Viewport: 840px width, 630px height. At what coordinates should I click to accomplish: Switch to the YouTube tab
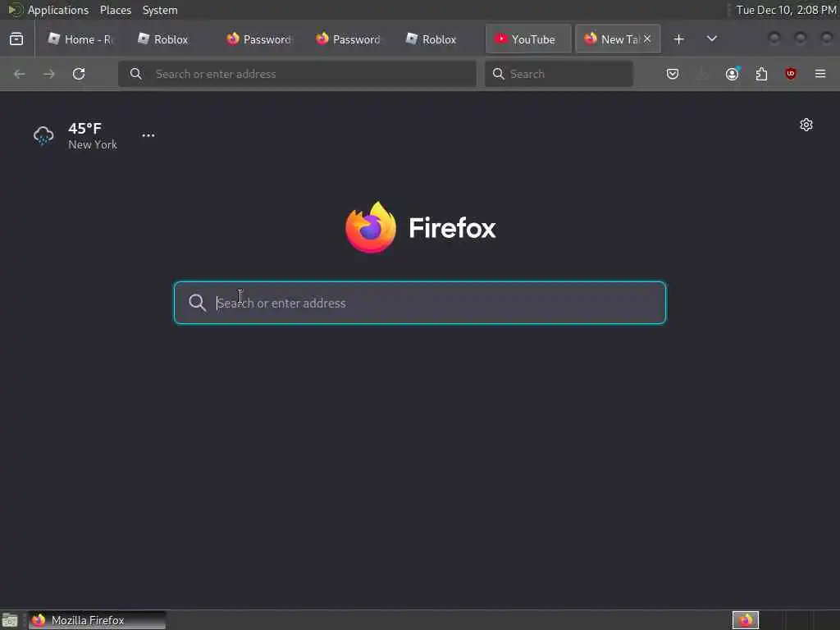528,39
